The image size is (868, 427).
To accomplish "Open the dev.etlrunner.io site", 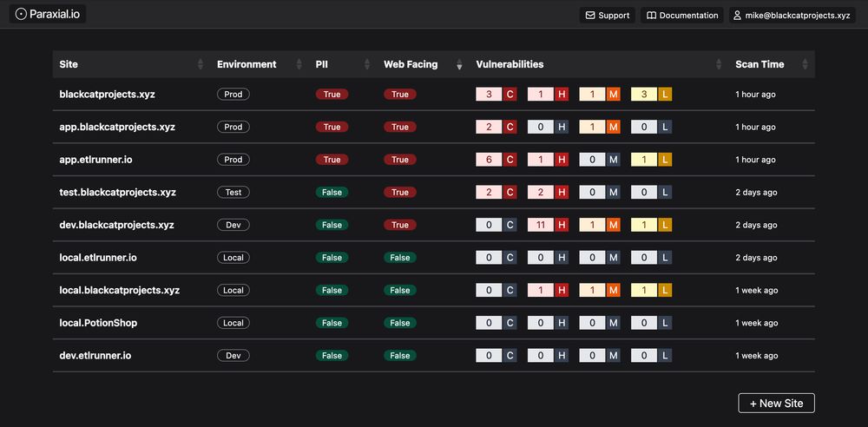I will click(x=95, y=356).
